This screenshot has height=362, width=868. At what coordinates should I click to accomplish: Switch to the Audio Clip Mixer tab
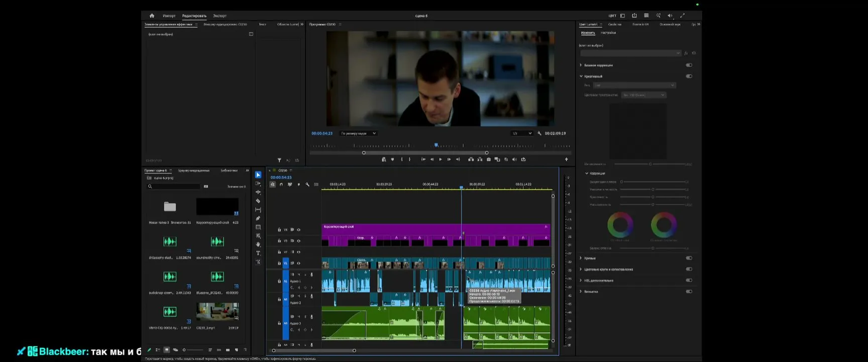pos(225,24)
